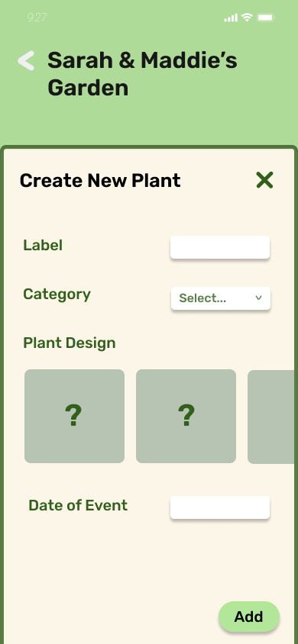Close the Create New Plant dialog
Viewport: 298px width, 644px height.
[x=264, y=180]
